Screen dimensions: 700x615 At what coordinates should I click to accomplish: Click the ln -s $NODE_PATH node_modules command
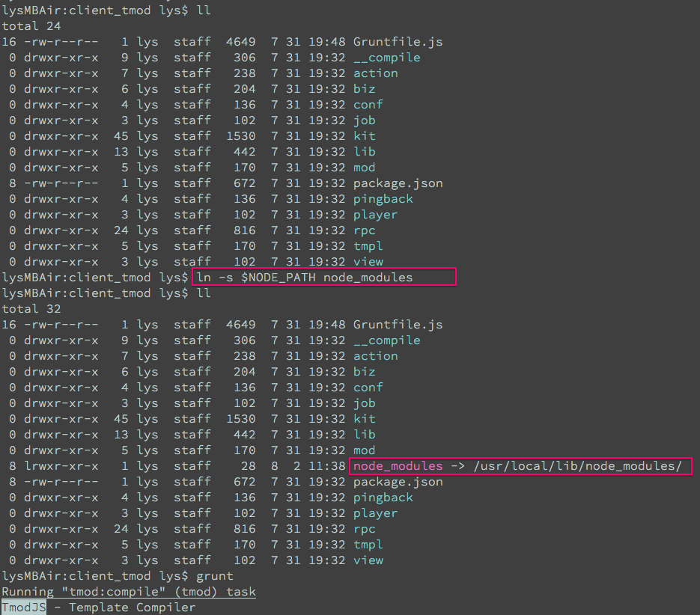coord(305,277)
